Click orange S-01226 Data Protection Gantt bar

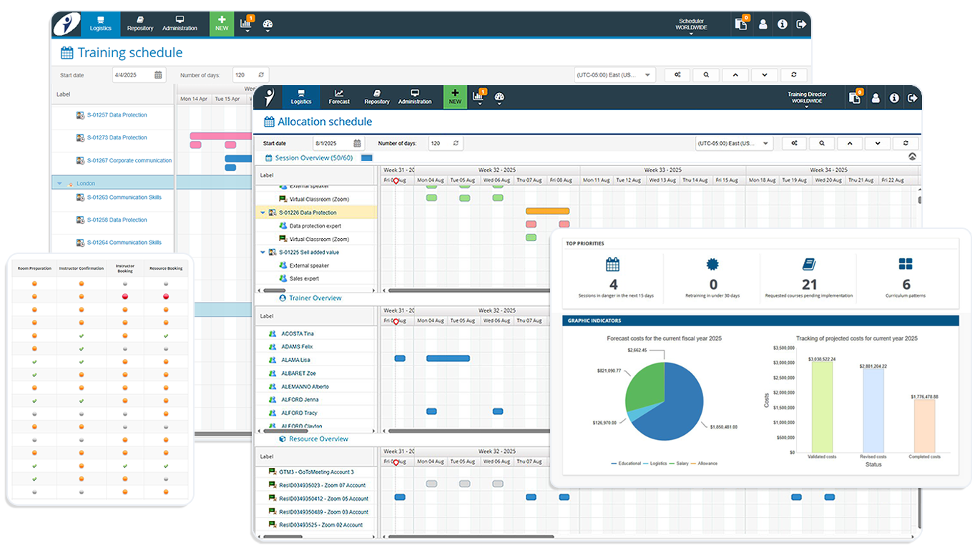pyautogui.click(x=548, y=211)
